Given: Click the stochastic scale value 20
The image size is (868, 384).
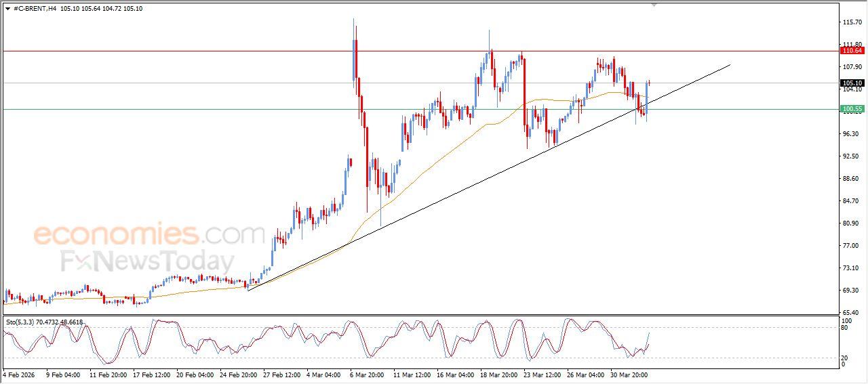Looking at the screenshot, I should 845,358.
